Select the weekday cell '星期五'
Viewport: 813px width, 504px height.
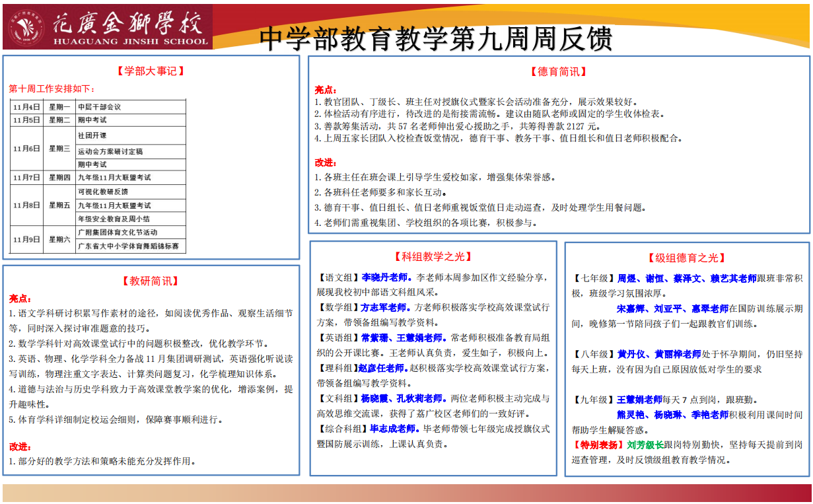pos(59,205)
